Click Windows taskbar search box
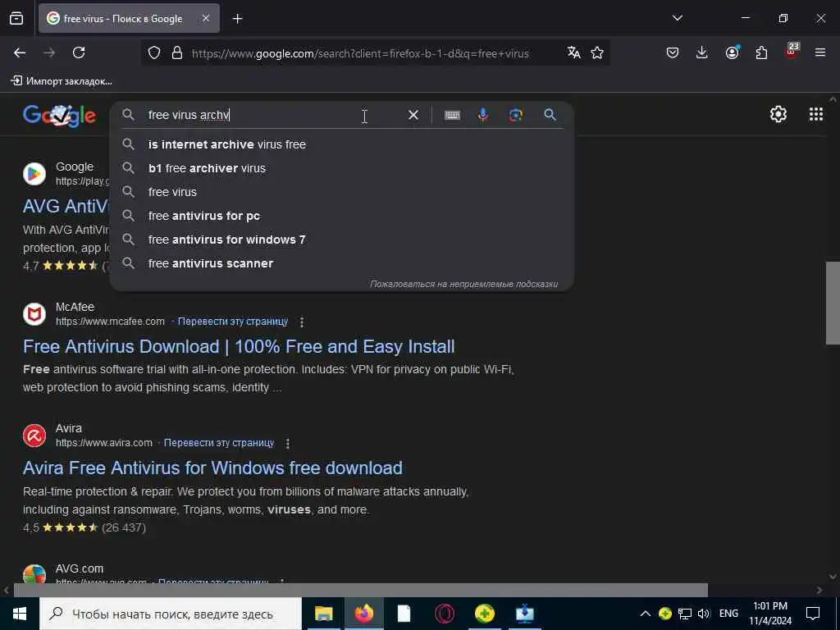 171,614
